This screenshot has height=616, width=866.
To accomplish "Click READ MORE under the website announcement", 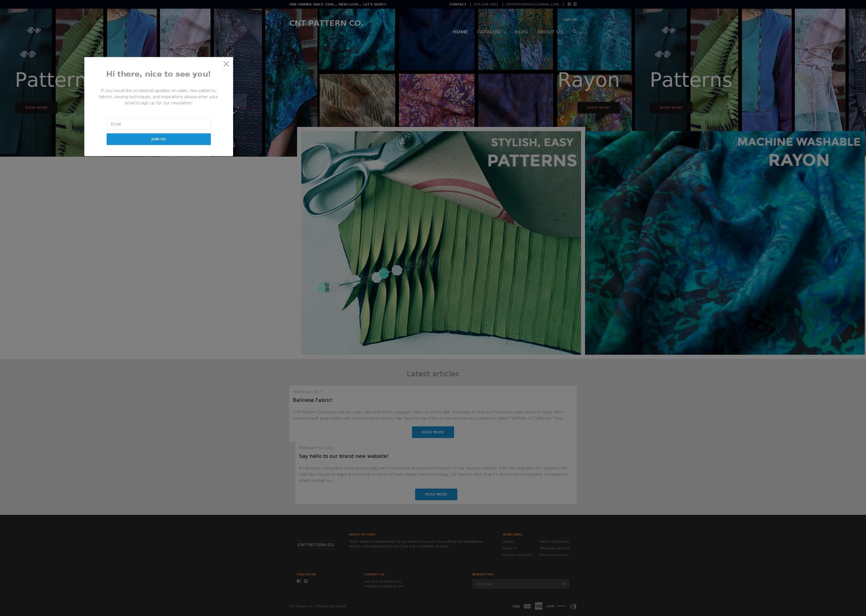I will pyautogui.click(x=436, y=494).
